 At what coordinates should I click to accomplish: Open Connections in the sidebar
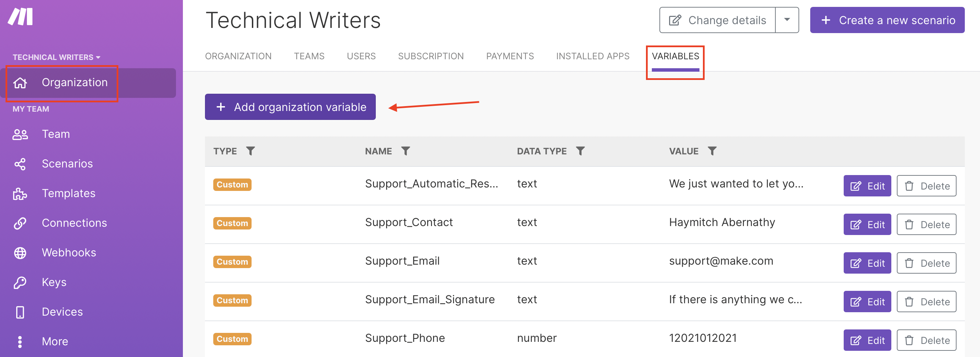point(74,223)
